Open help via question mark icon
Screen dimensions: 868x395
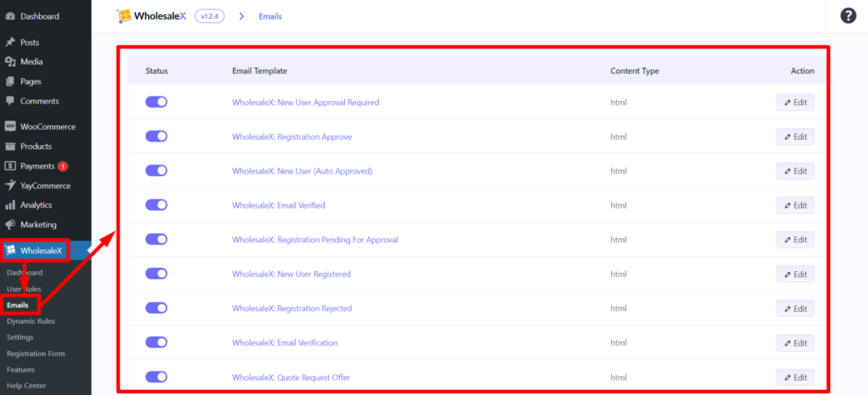(x=848, y=16)
